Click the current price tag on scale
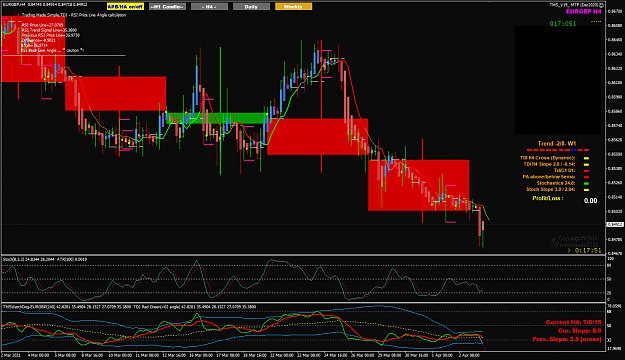 tap(615, 224)
